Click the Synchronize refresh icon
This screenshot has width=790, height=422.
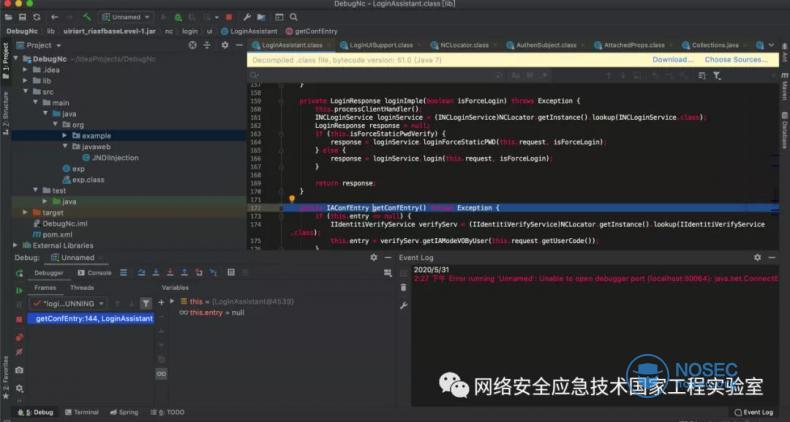click(37, 17)
